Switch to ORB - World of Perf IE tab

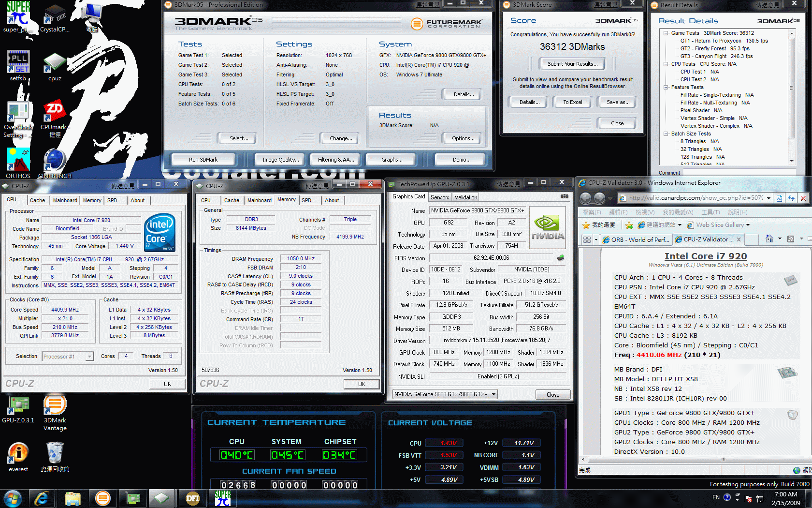click(x=636, y=239)
